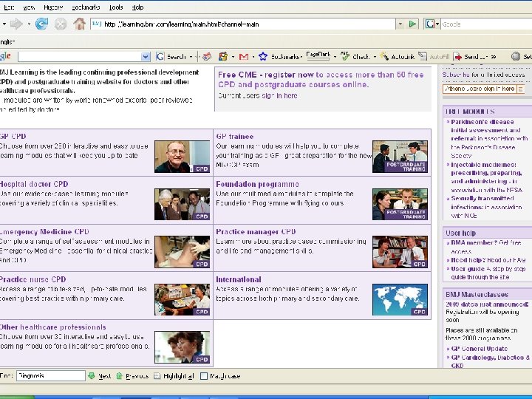
Task: Click the GP CPD doctor photo thumbnail
Action: 183,157
